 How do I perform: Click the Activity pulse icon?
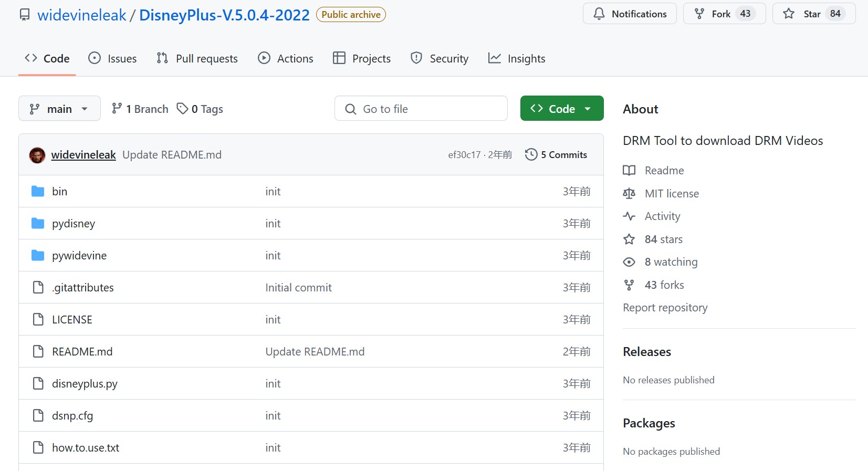(x=629, y=216)
